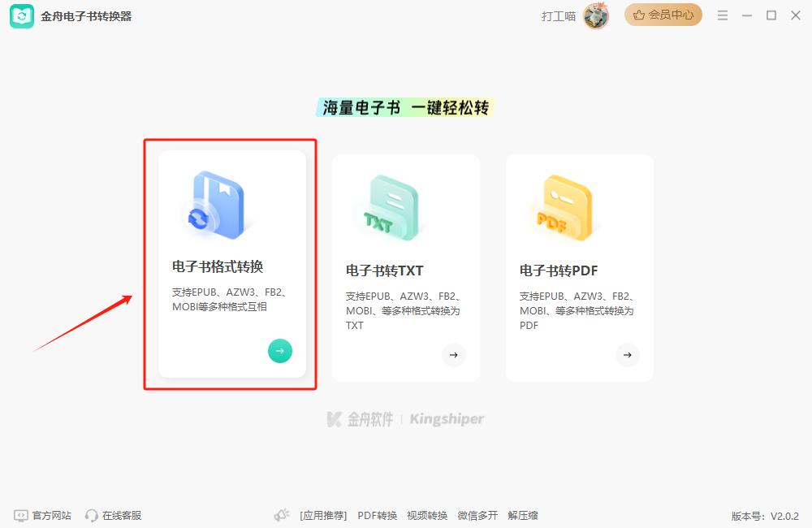Click the arrow on 电子书转PDF card

tap(627, 355)
